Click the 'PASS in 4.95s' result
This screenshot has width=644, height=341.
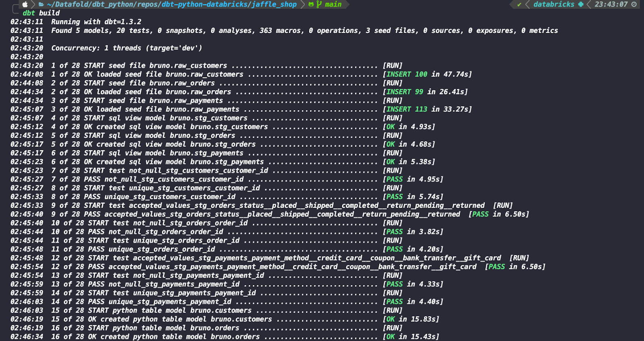click(413, 179)
